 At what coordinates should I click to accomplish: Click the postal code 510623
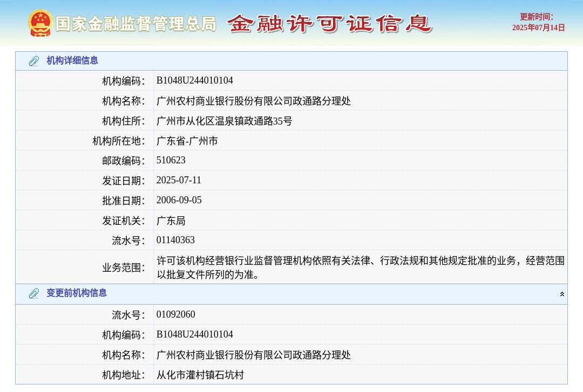[171, 160]
